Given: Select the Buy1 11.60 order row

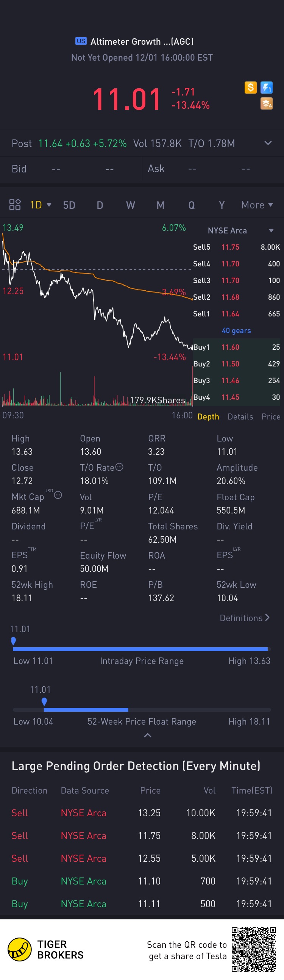Looking at the screenshot, I should 236,347.
